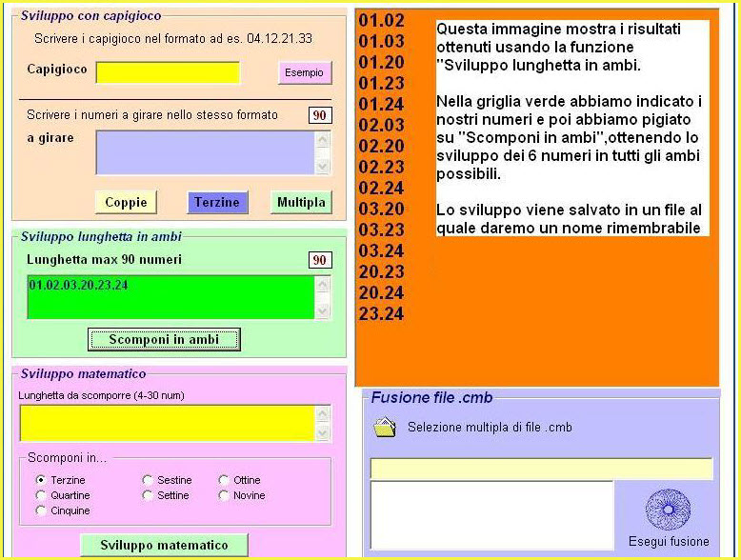Click the 'Lunghetta max 90 numeri' label
Viewport: 741px width, 560px height.
(x=105, y=259)
